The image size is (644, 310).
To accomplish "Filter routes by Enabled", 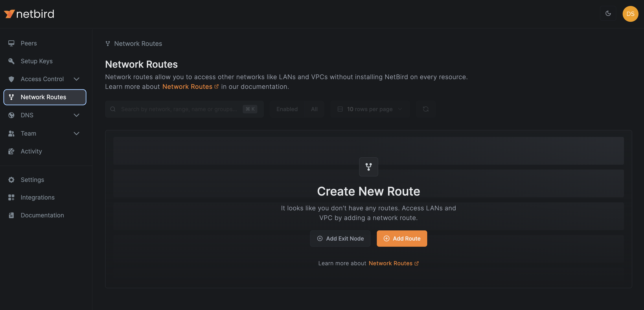I will point(287,109).
